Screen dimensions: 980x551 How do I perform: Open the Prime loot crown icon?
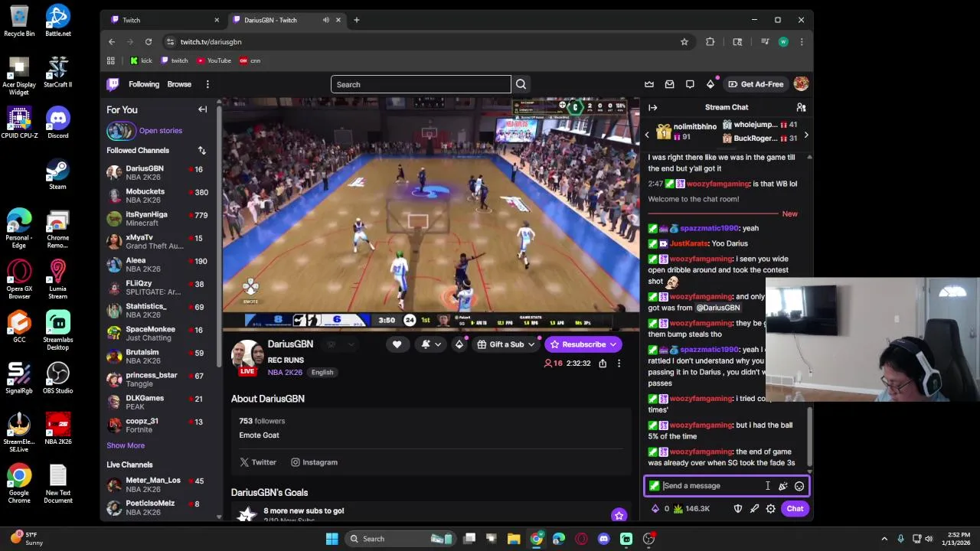click(x=649, y=84)
